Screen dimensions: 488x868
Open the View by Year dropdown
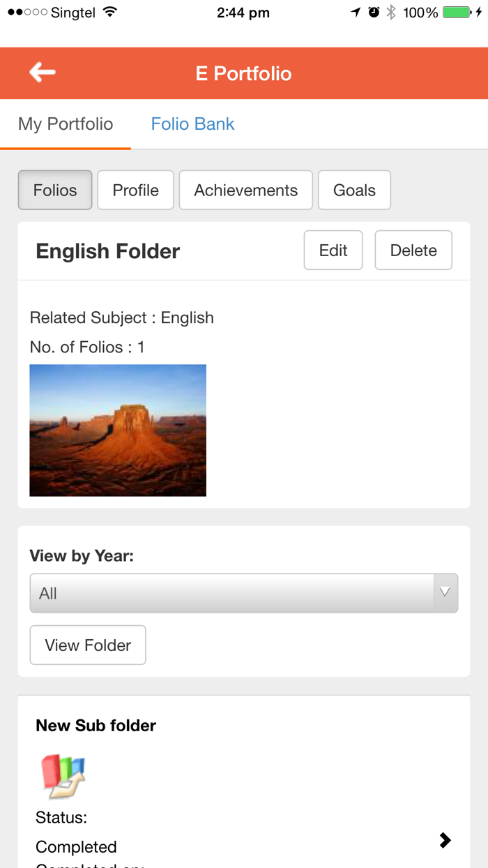232,593
